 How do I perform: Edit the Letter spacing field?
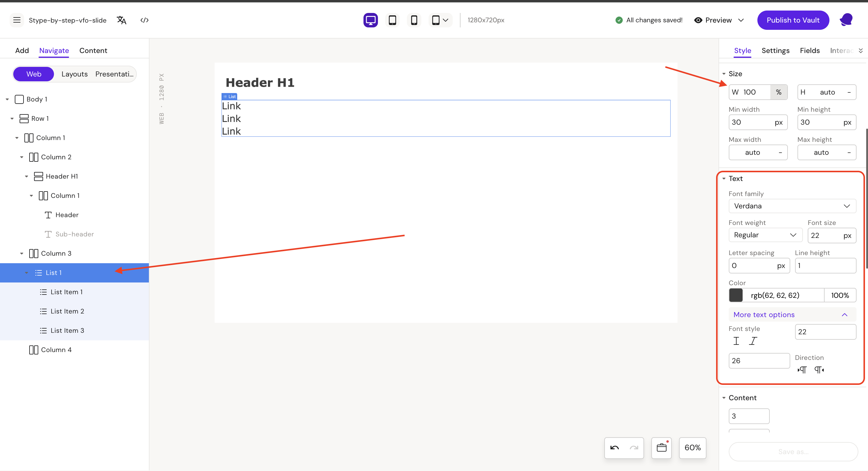pyautogui.click(x=759, y=266)
